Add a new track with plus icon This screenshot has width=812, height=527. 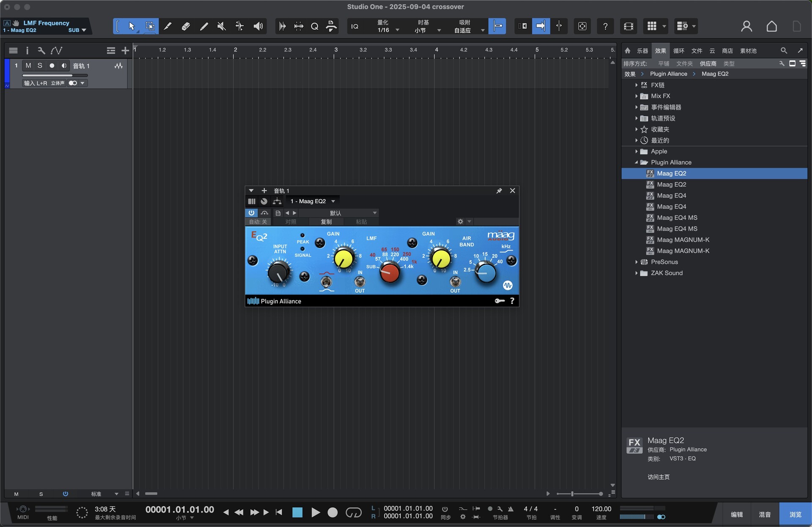[125, 51]
